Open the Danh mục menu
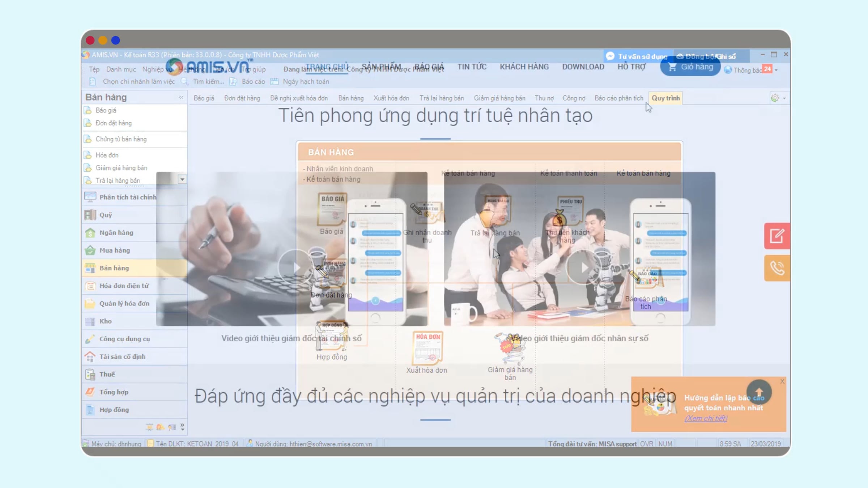The image size is (868, 488). point(121,69)
